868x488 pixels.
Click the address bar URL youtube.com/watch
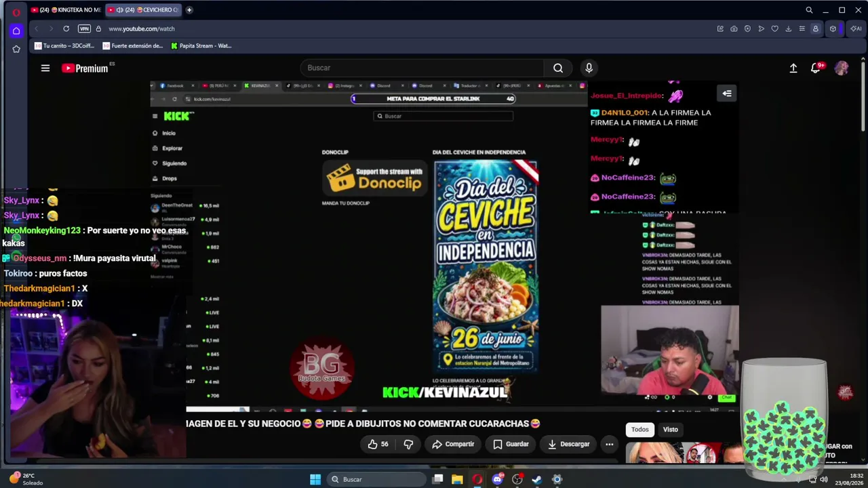click(142, 28)
